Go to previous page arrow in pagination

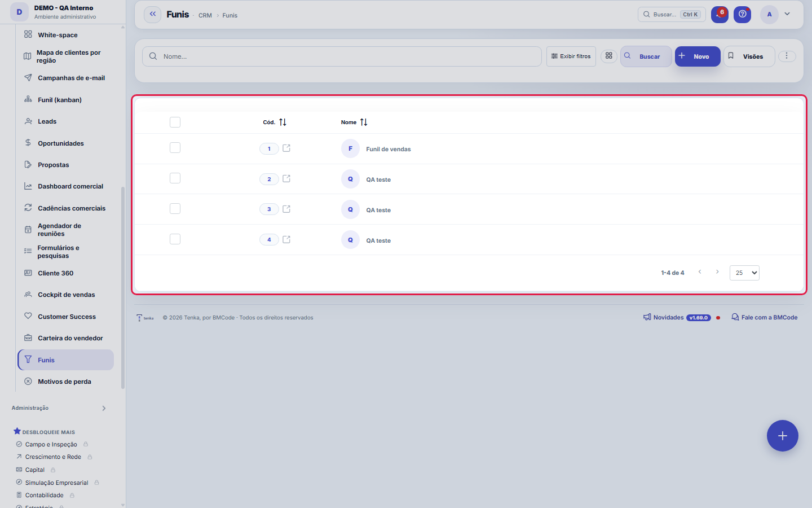click(700, 272)
